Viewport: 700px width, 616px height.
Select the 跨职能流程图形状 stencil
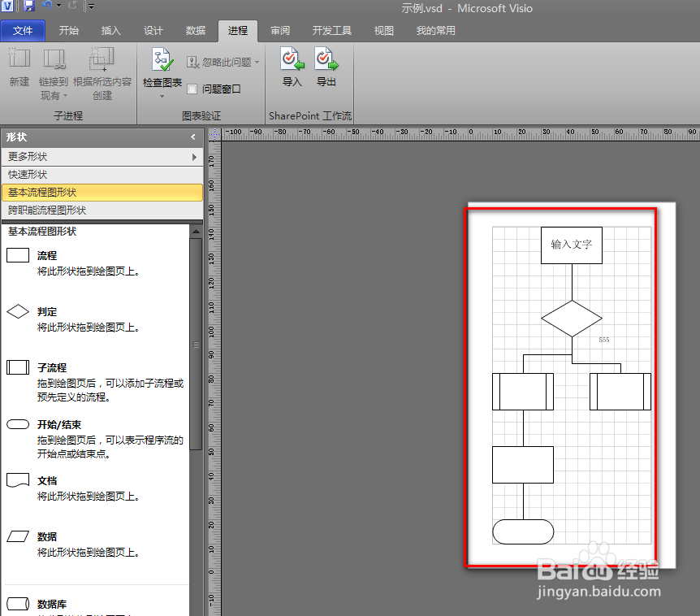[102, 210]
